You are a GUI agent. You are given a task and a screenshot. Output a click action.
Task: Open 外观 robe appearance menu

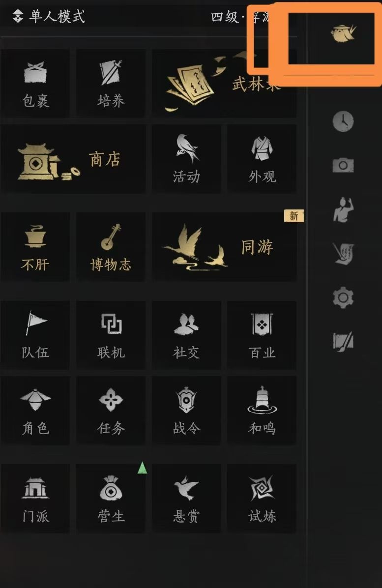coord(262,159)
